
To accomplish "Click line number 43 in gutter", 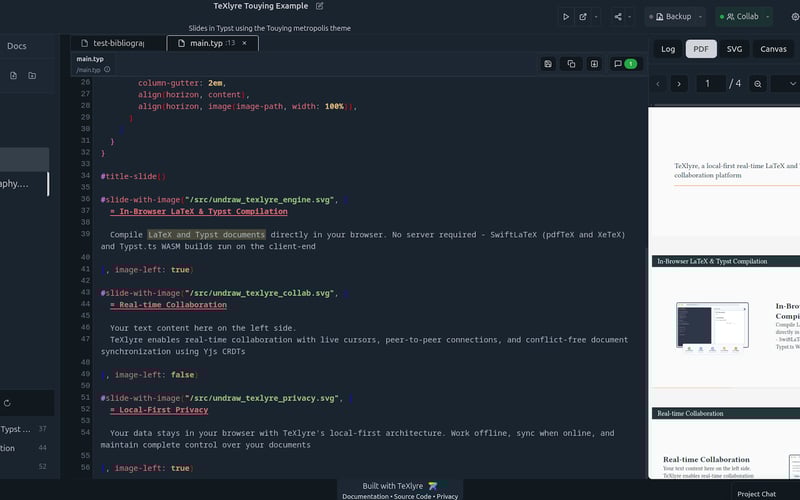I will [x=85, y=292].
